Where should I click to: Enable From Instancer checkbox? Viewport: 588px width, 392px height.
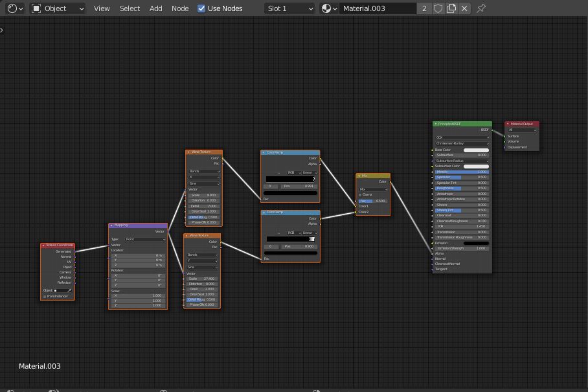(45, 297)
